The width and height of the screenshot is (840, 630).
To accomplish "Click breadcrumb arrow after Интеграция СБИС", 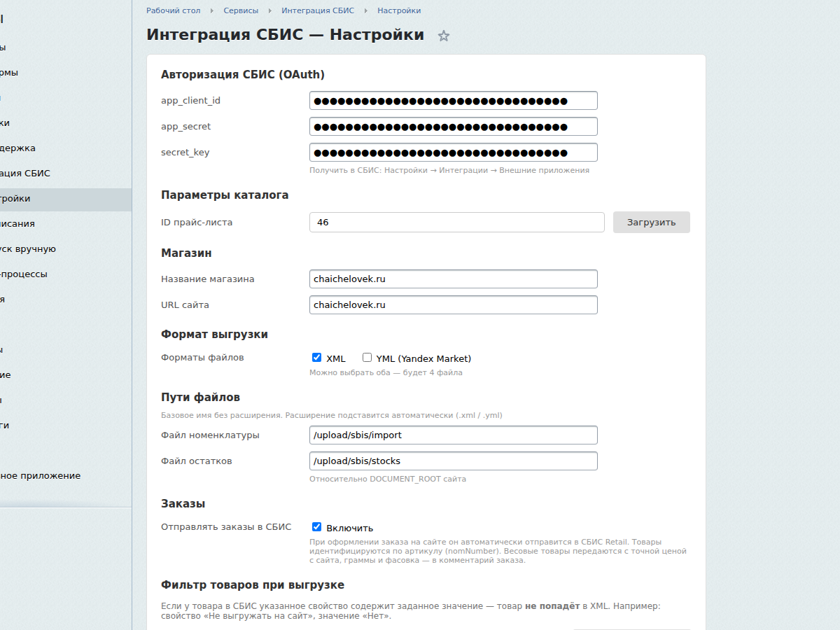I will coord(366,10).
